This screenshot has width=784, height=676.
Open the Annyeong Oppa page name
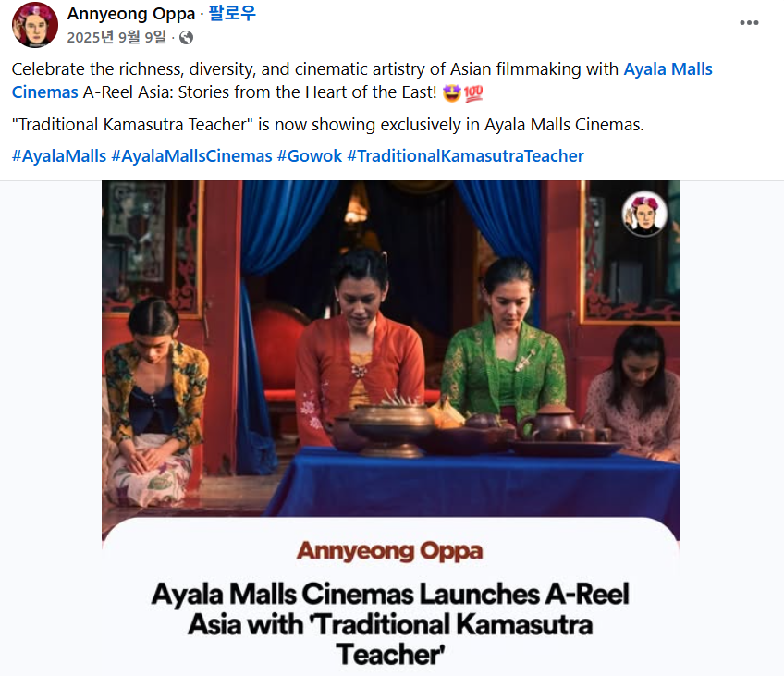131,14
